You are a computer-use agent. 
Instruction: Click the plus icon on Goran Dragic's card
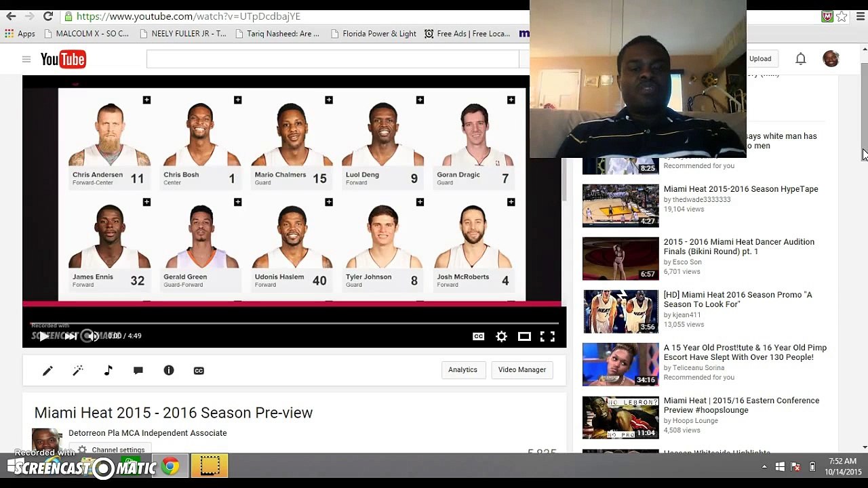tap(511, 100)
